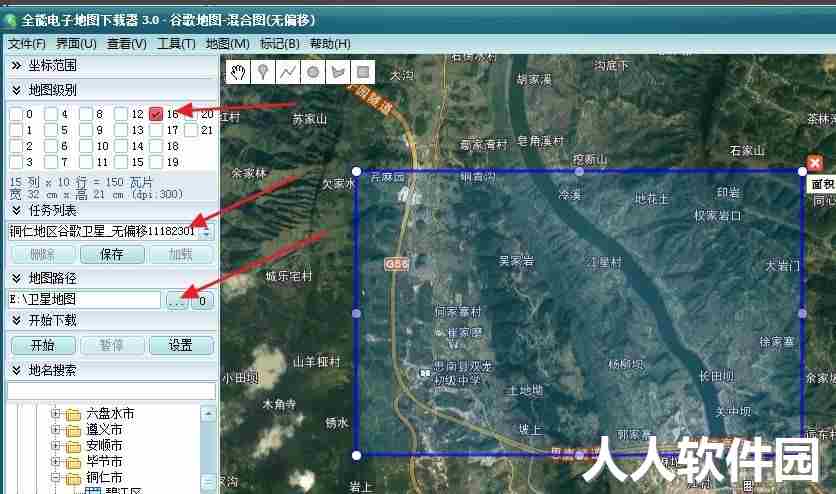The height and width of the screenshot is (494, 836).
Task: Click the place name search input box
Action: tap(111, 391)
